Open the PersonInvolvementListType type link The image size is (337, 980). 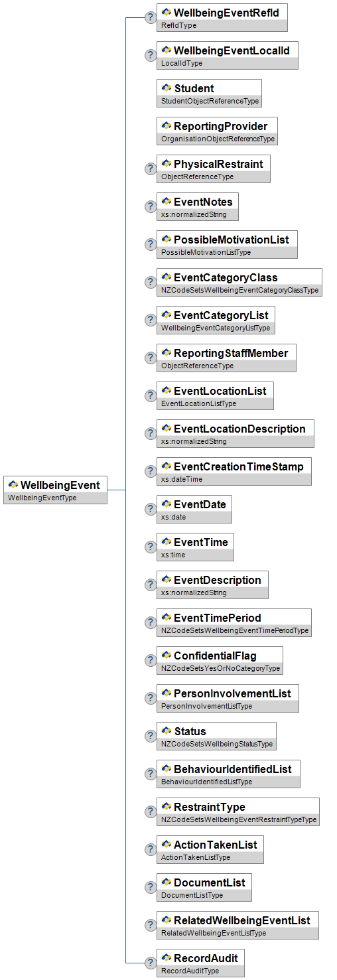(x=206, y=706)
